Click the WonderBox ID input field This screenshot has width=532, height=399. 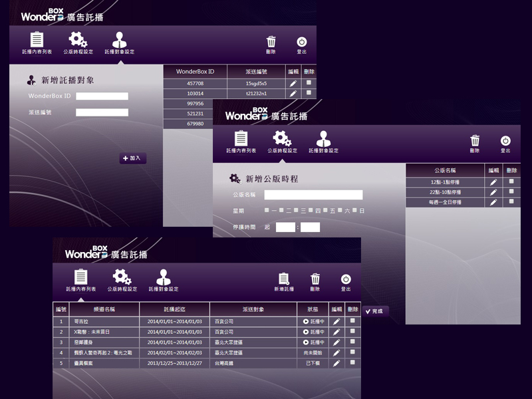[x=102, y=96]
